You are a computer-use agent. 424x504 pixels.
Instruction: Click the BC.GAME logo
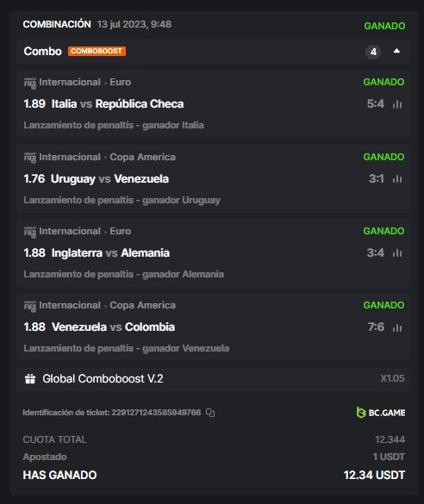pyautogui.click(x=381, y=413)
